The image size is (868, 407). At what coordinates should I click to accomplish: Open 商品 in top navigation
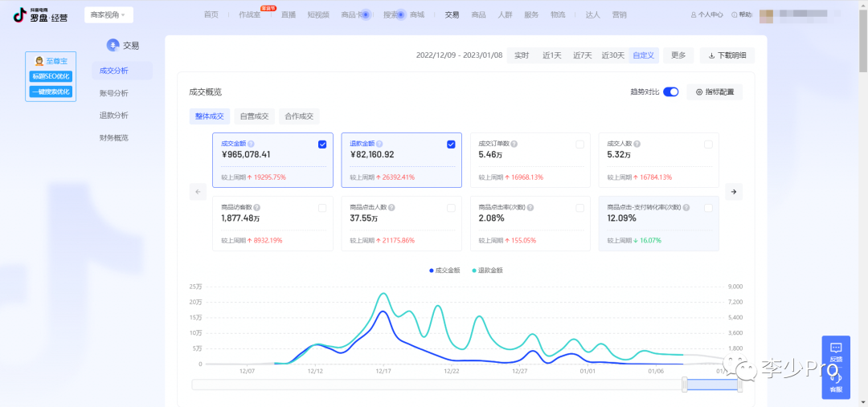click(479, 15)
